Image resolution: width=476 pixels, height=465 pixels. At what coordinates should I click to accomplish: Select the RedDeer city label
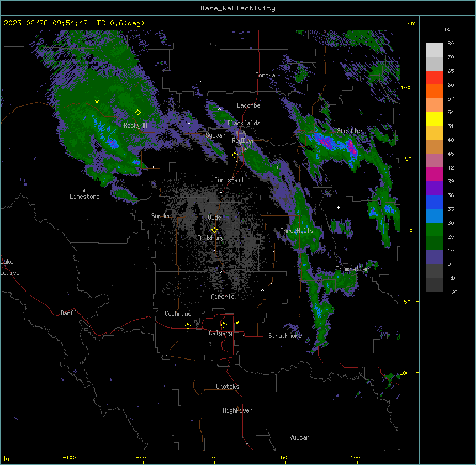243,141
